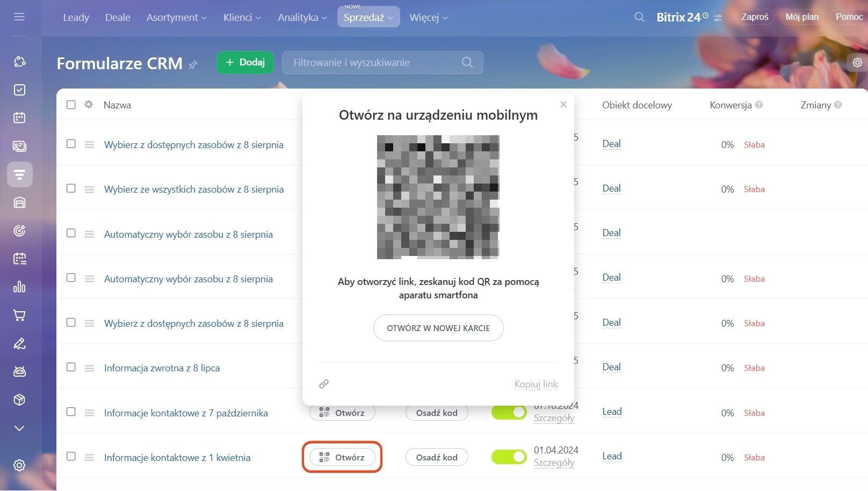Click the magnifier inside the filter field
The width and height of the screenshot is (868, 491).
(x=467, y=62)
